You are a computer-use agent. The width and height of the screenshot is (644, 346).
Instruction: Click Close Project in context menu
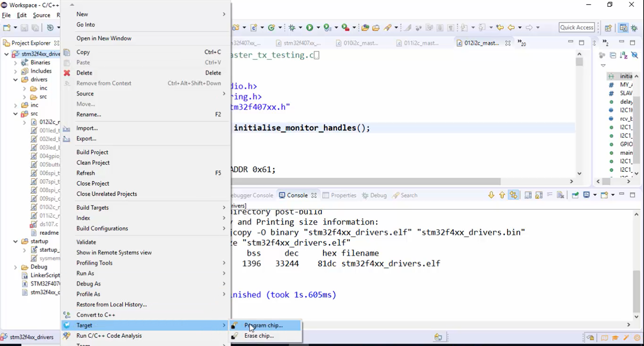[146, 183]
